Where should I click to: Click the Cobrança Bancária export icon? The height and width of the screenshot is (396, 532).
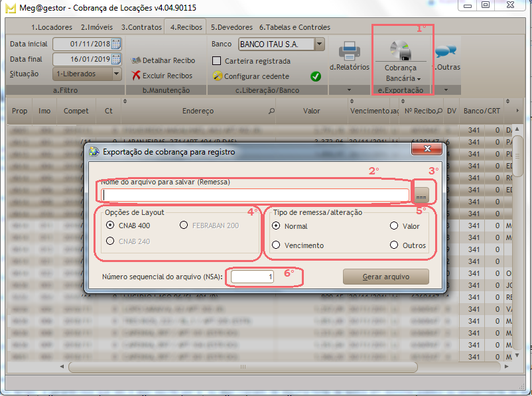[401, 50]
